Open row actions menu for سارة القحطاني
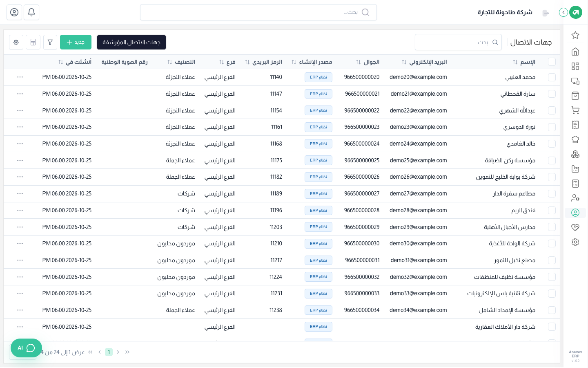 (20, 94)
